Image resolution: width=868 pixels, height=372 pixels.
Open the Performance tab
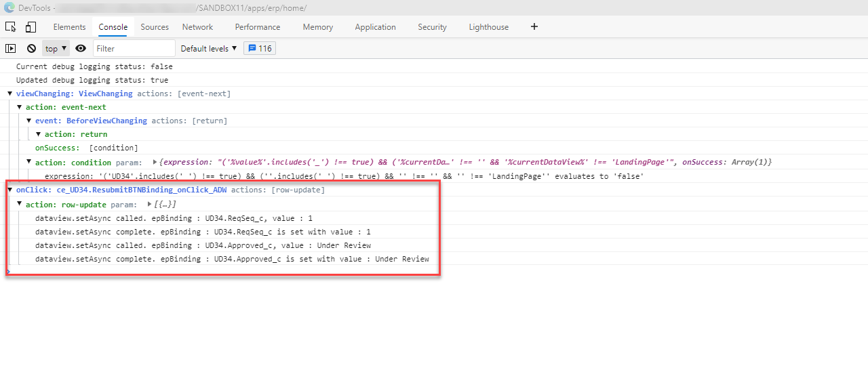coord(258,27)
